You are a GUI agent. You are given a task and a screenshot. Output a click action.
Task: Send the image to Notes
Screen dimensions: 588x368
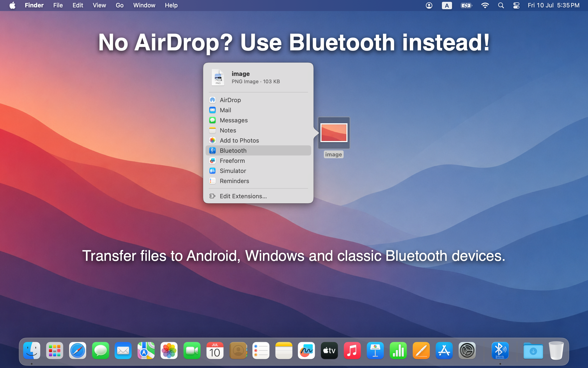(x=258, y=130)
